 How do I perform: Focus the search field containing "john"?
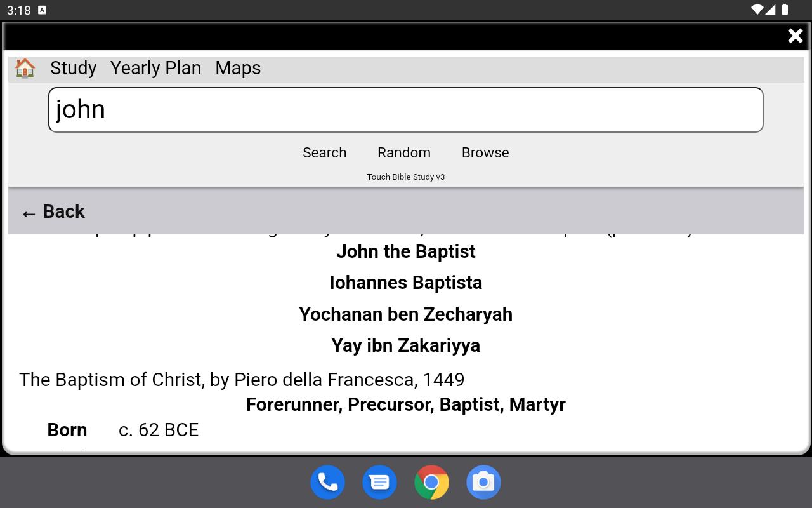[406, 110]
